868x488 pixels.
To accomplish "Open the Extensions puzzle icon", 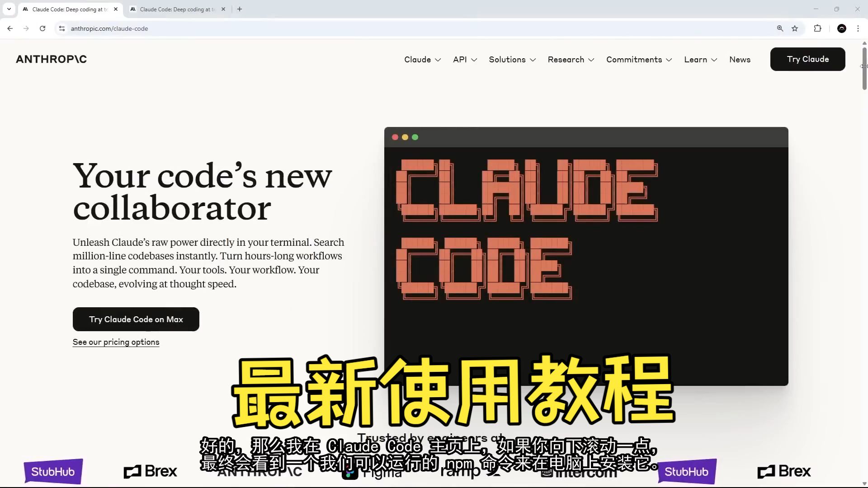I will click(817, 28).
